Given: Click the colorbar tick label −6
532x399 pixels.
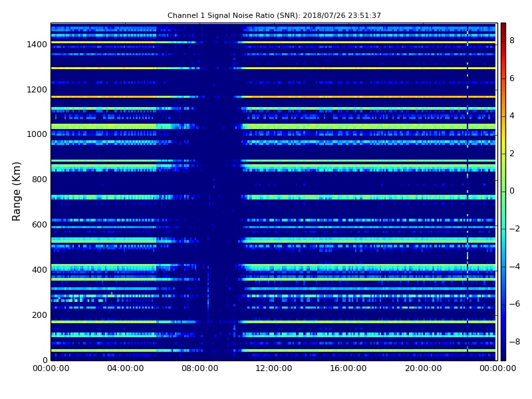Looking at the screenshot, I should 515,304.
